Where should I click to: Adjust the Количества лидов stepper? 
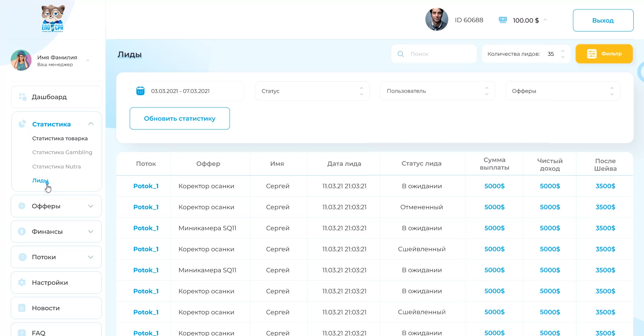[x=563, y=54]
